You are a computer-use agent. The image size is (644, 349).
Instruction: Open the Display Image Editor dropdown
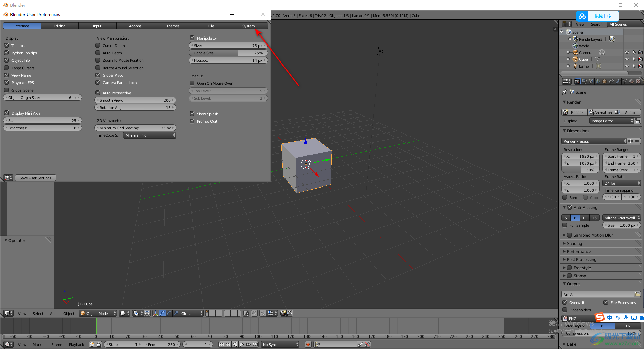[x=612, y=121]
